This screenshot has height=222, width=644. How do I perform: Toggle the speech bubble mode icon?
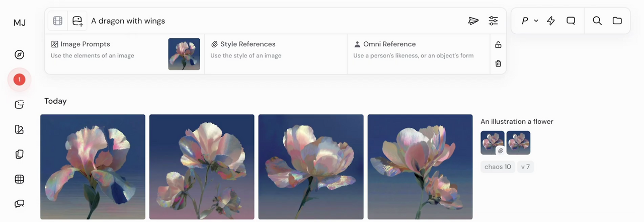tap(571, 21)
